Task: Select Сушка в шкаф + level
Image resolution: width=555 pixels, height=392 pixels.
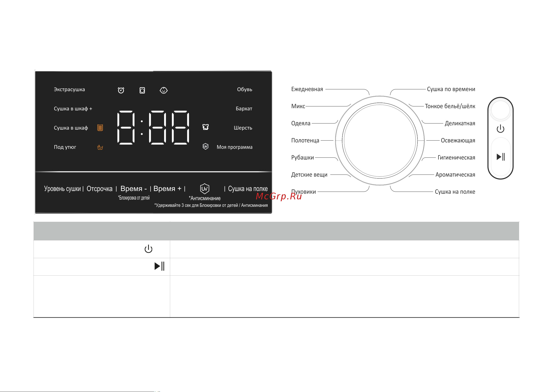Action: pyautogui.click(x=73, y=109)
